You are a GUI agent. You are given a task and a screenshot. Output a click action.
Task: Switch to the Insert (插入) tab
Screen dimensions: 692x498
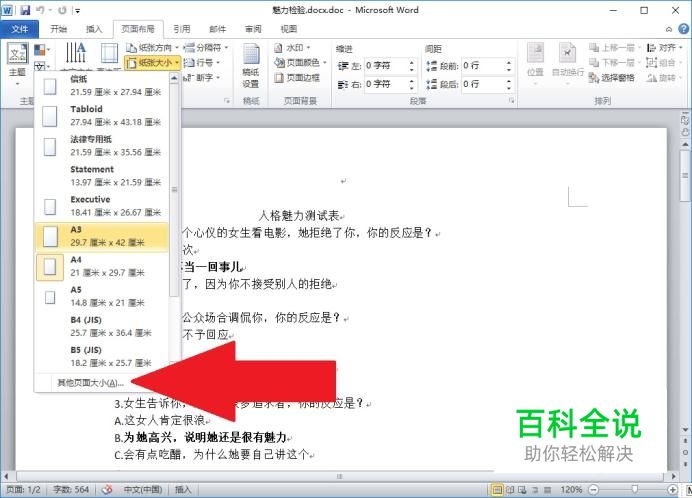(94, 29)
